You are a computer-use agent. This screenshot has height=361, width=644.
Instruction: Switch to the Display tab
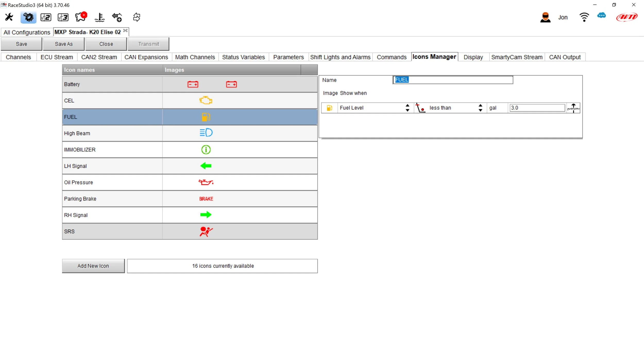pyautogui.click(x=473, y=57)
